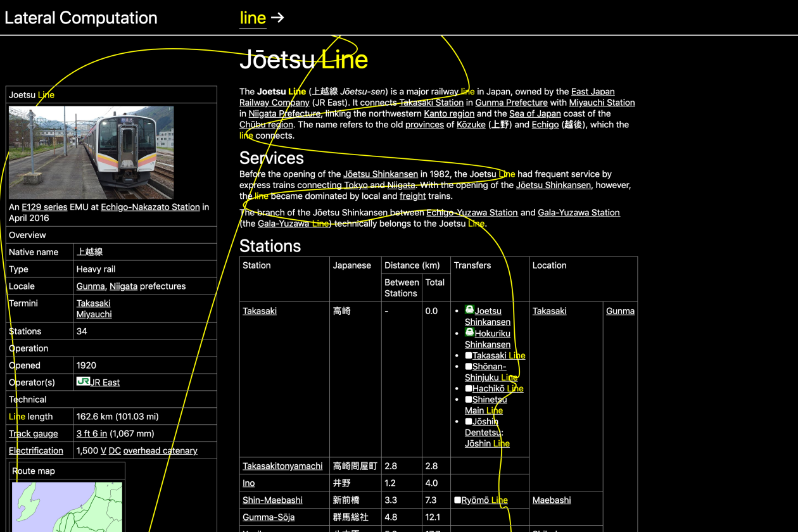Open the Takasakitonyamachi station link
Image resolution: width=798 pixels, height=532 pixels.
pos(282,466)
